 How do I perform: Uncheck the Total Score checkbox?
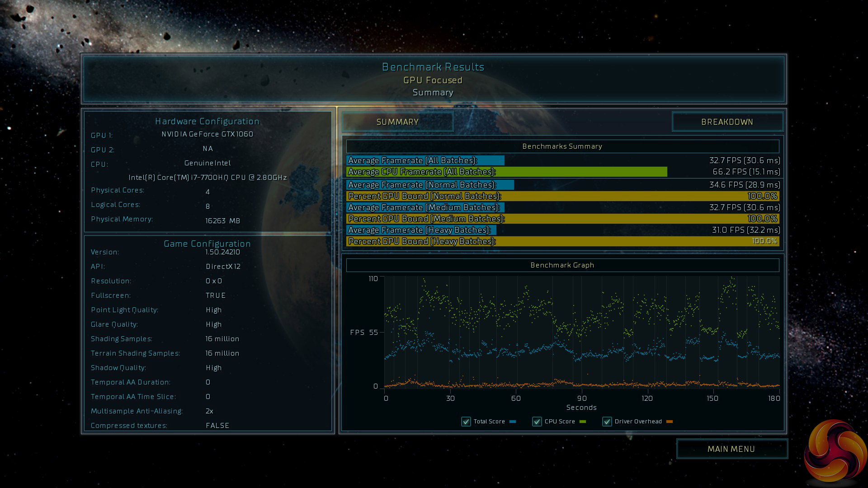(x=466, y=422)
